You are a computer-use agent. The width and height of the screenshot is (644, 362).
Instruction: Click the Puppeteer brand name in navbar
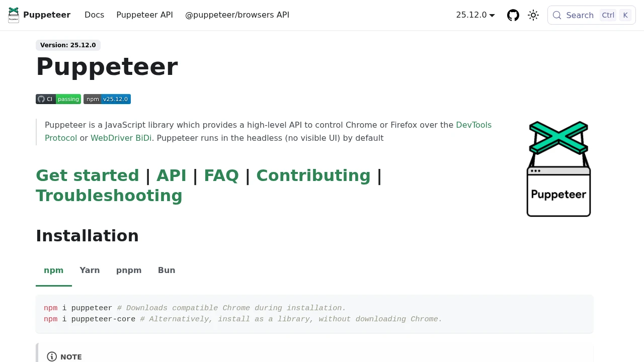(x=47, y=15)
